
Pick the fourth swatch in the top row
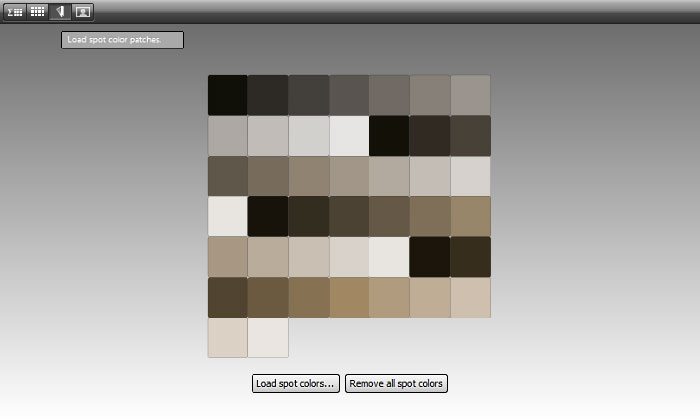[349, 95]
